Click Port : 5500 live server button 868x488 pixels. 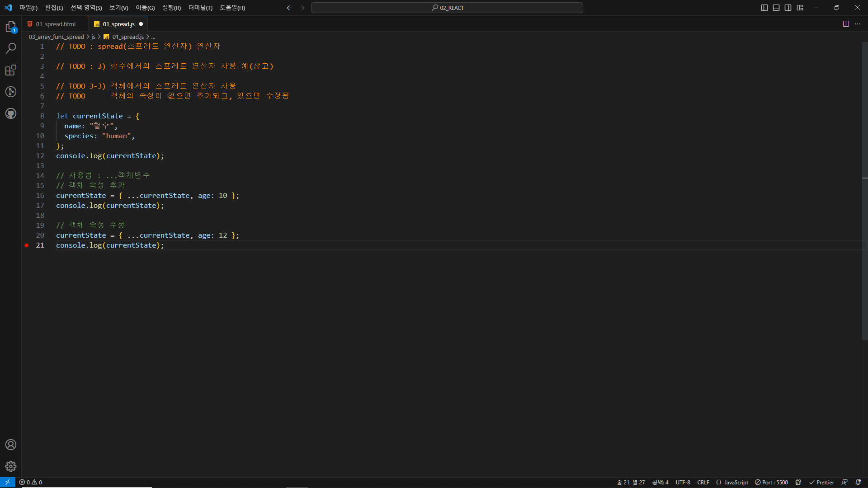[x=771, y=483]
